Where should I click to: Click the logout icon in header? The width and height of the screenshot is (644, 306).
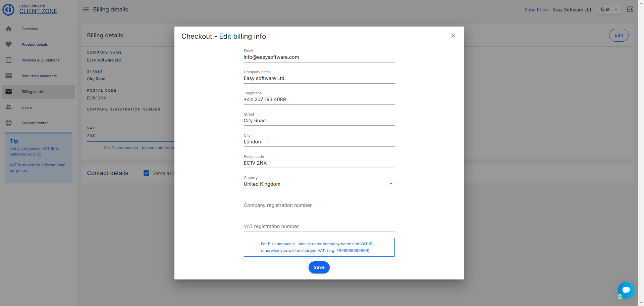coord(630,9)
